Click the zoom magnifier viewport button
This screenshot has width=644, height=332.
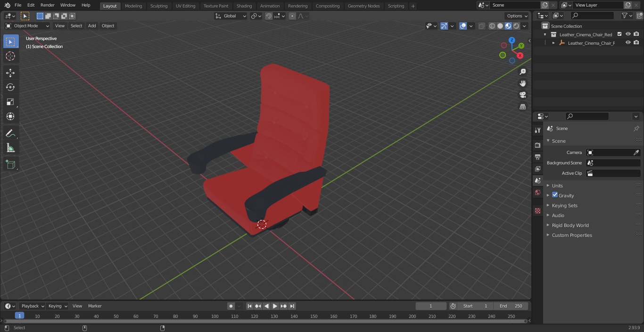coord(522,72)
